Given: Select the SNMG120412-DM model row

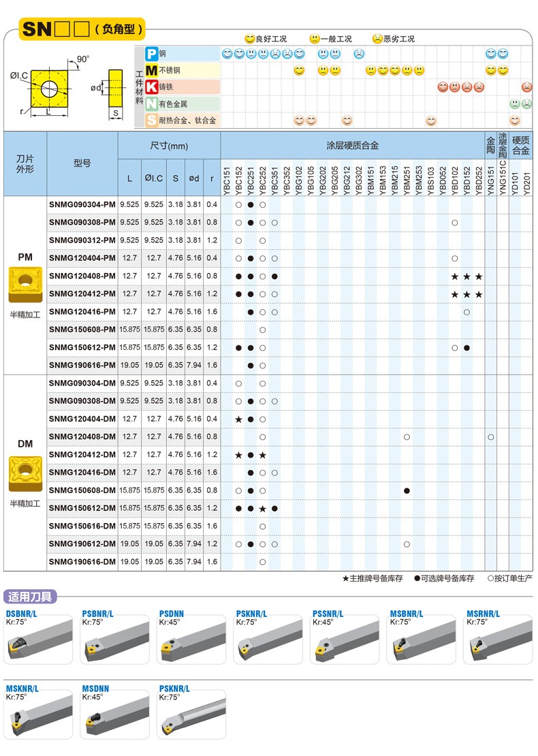Looking at the screenshot, I should coord(289,454).
